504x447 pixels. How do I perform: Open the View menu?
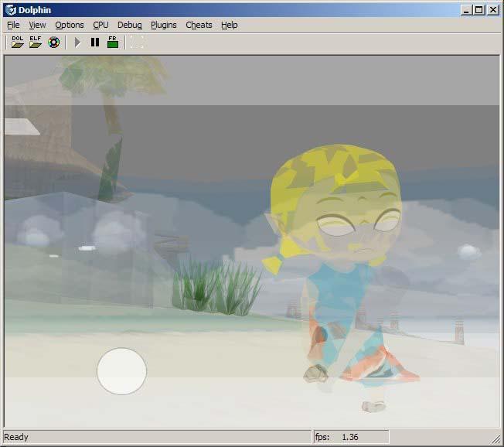[37, 25]
